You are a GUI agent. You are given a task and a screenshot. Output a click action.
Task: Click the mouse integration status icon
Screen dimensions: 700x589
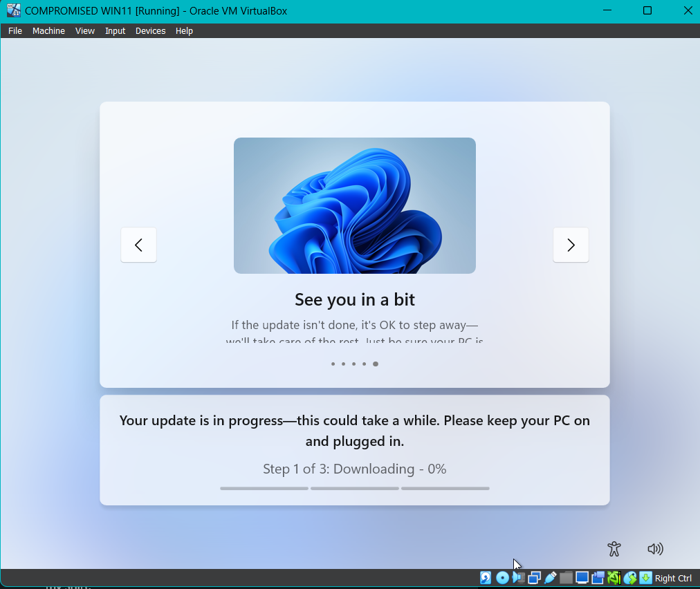(x=630, y=578)
